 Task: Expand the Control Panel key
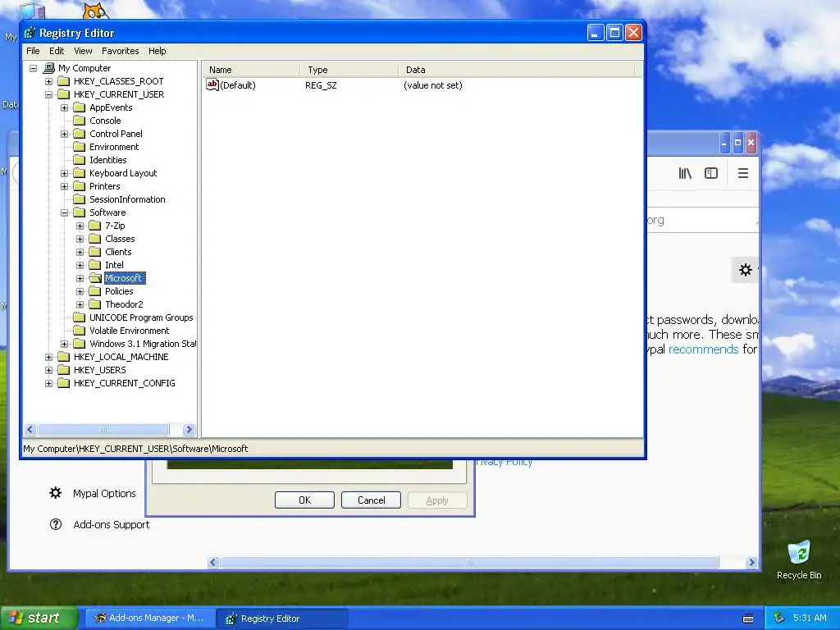pyautogui.click(x=64, y=134)
